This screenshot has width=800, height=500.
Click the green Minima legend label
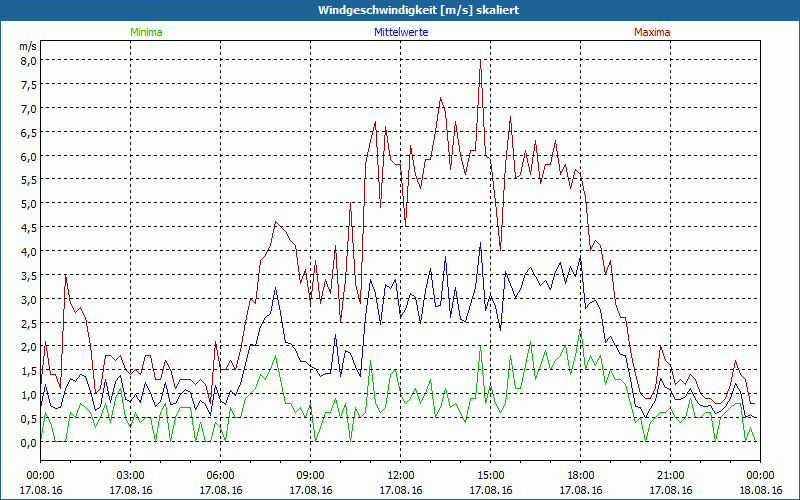(145, 32)
